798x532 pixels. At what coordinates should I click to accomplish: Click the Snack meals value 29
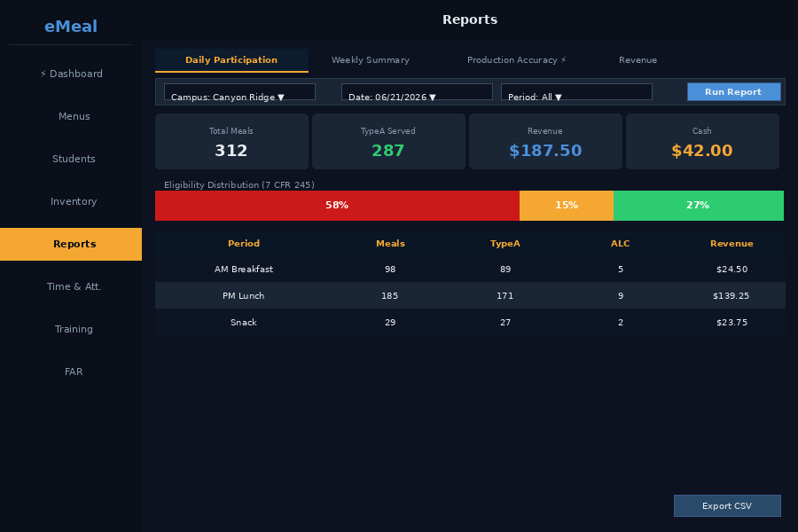click(x=390, y=322)
